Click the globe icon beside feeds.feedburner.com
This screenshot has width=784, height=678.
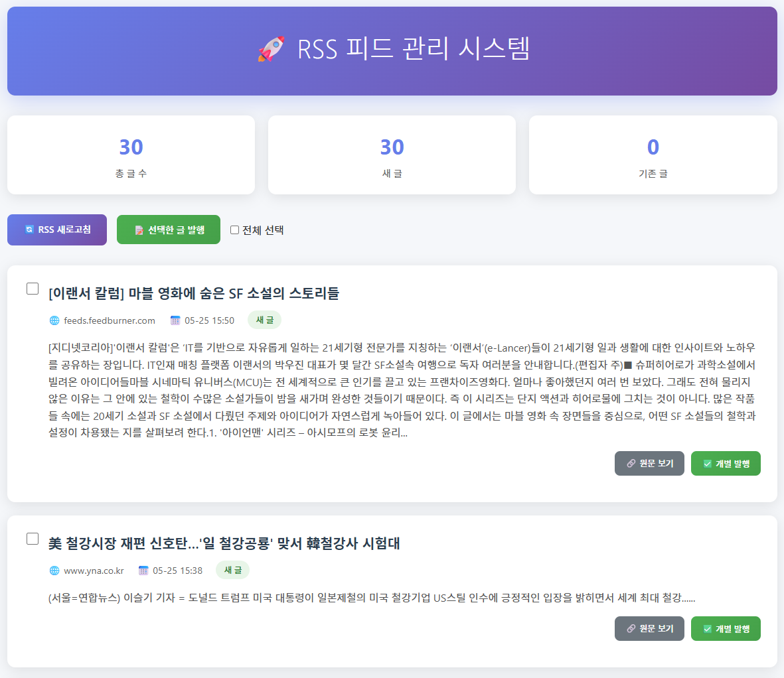pos(54,320)
